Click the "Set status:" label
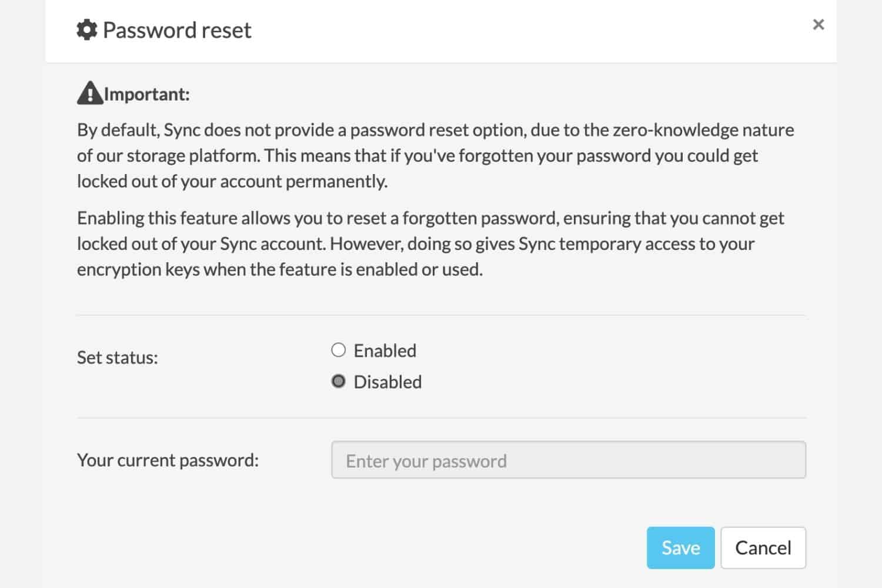 pos(118,358)
